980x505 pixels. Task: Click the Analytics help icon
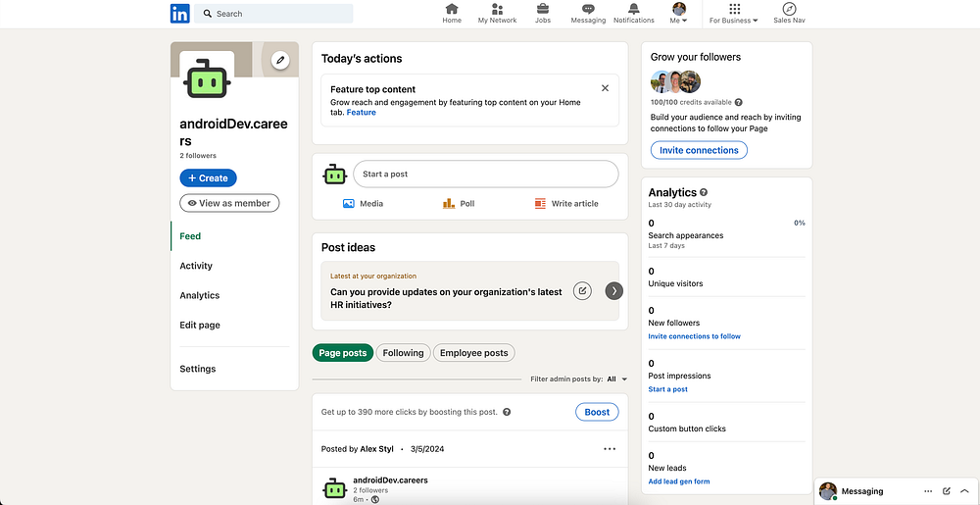tap(704, 192)
